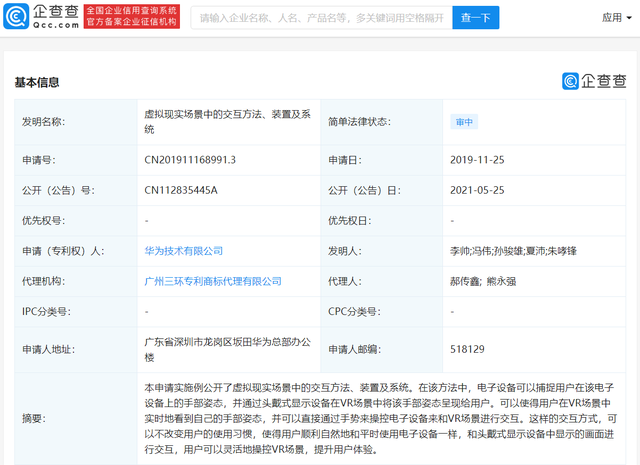This screenshot has width=640, height=465.
Task: Click the publication date 2021-05-25
Action: click(478, 190)
